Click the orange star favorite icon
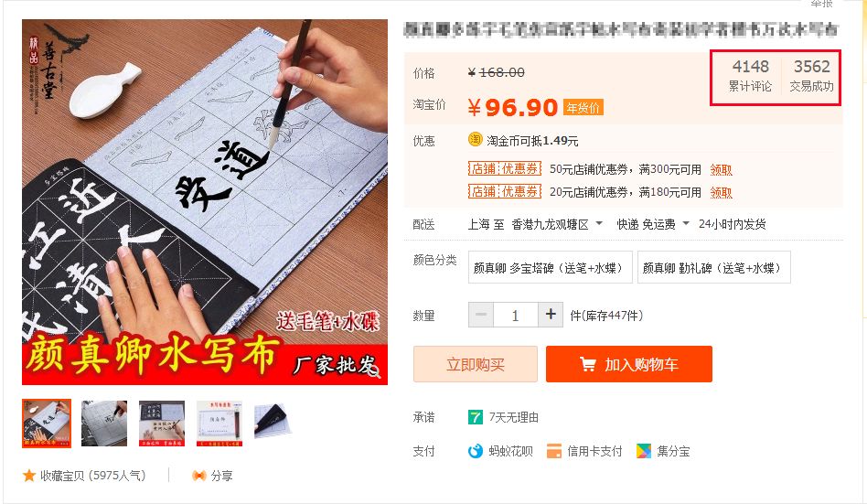 [28, 476]
